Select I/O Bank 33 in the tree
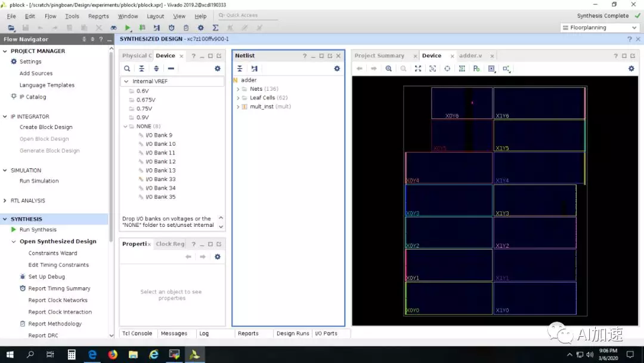644x363 pixels. (160, 179)
